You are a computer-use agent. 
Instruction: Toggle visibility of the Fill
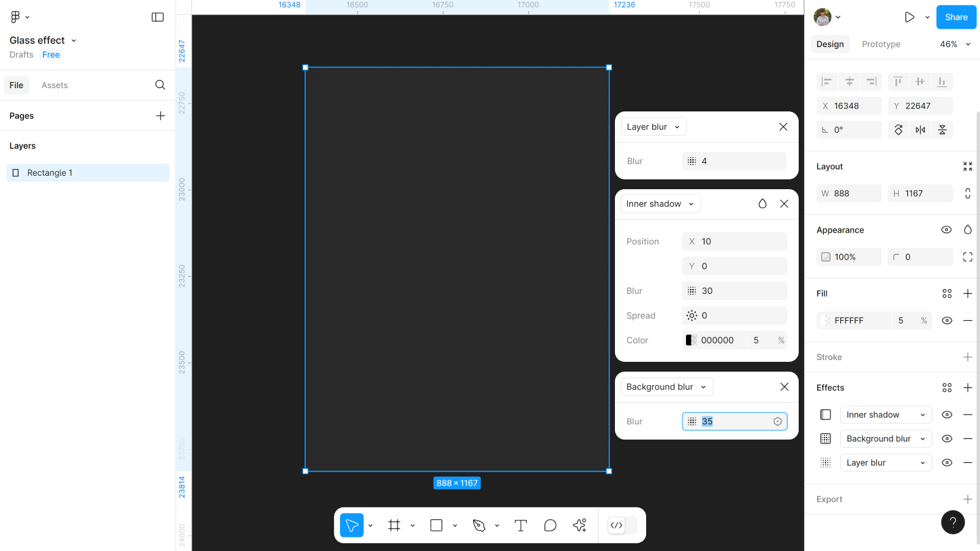pos(946,320)
